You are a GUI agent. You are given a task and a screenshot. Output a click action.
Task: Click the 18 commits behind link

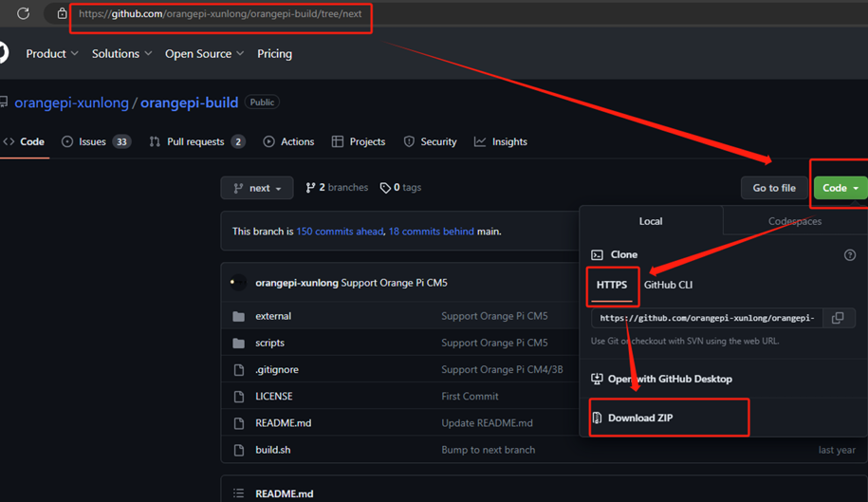(x=432, y=232)
